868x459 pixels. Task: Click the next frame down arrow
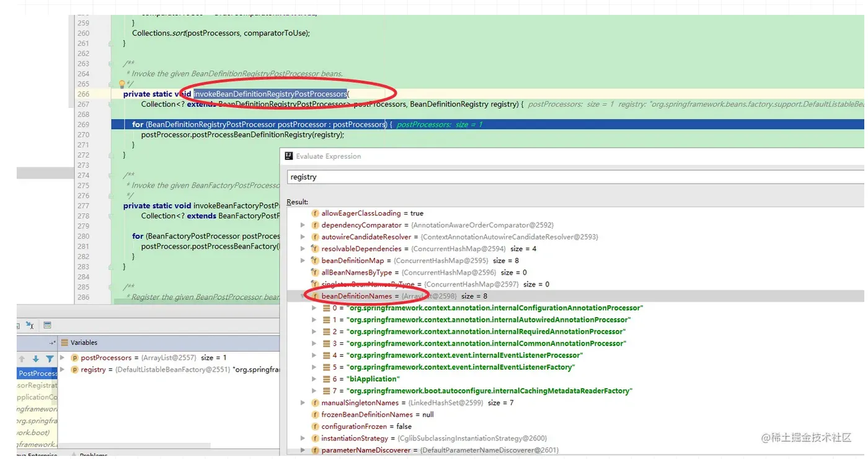tap(35, 359)
